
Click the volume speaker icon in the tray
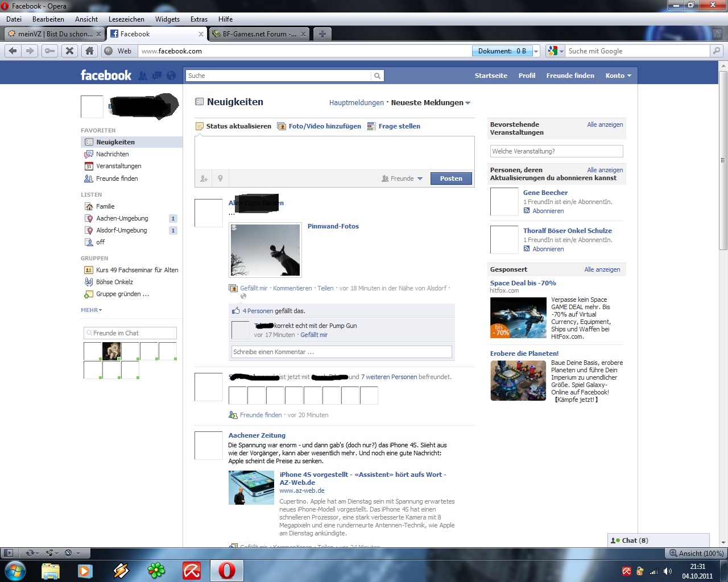(x=668, y=571)
